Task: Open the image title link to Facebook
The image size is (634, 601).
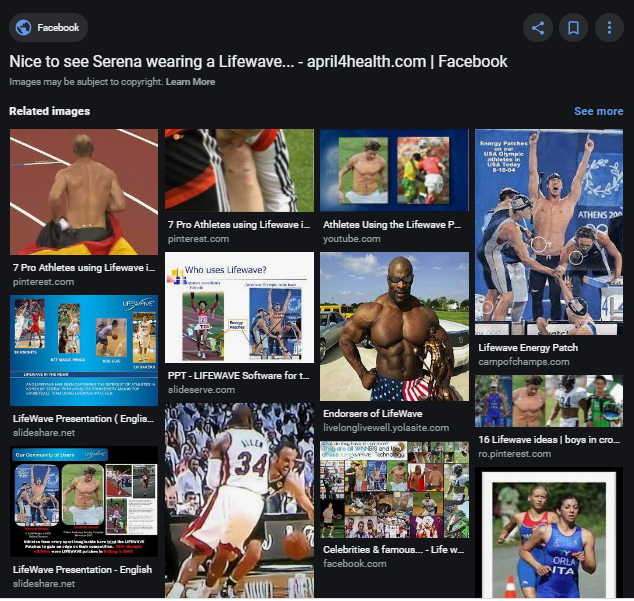Action: click(x=258, y=62)
